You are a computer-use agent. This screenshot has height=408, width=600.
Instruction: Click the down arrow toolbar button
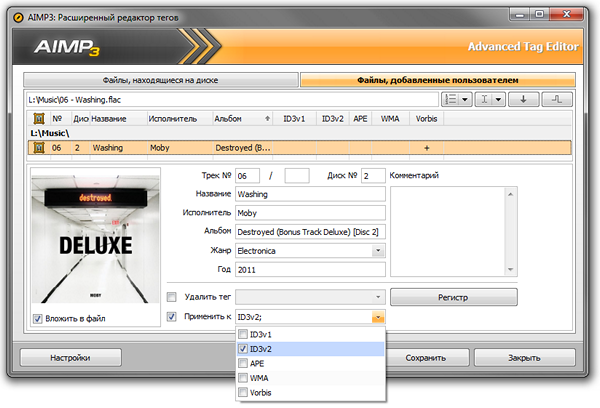tap(523, 100)
